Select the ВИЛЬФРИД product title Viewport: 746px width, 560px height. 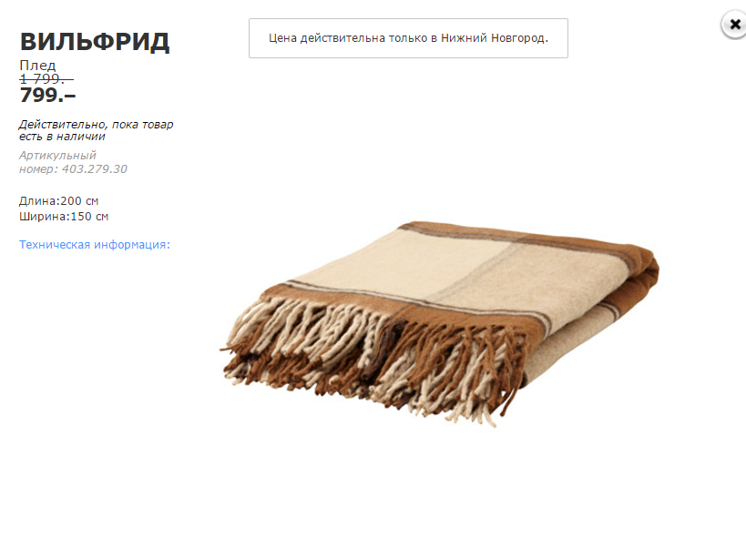(x=94, y=42)
